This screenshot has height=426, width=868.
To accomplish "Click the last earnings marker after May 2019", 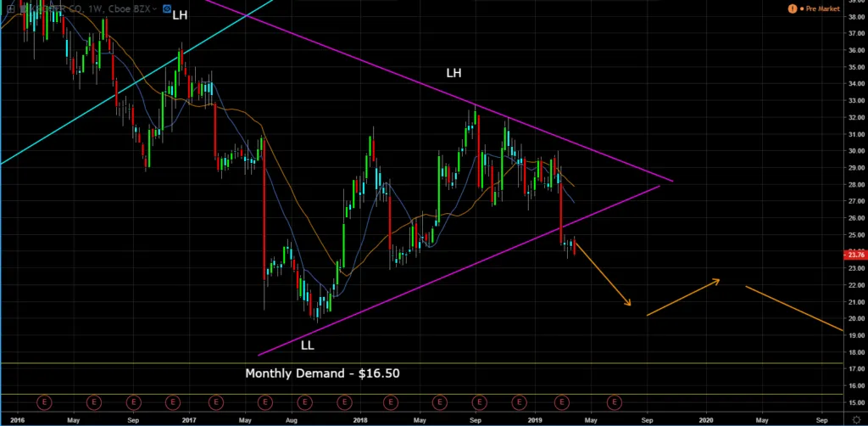I will point(615,402).
